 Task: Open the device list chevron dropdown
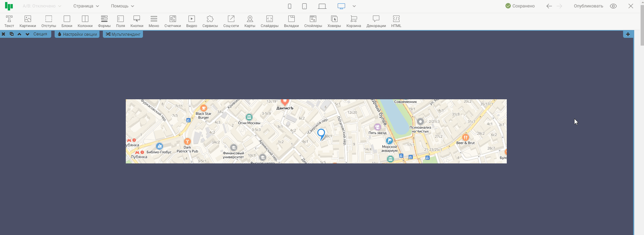point(354,6)
